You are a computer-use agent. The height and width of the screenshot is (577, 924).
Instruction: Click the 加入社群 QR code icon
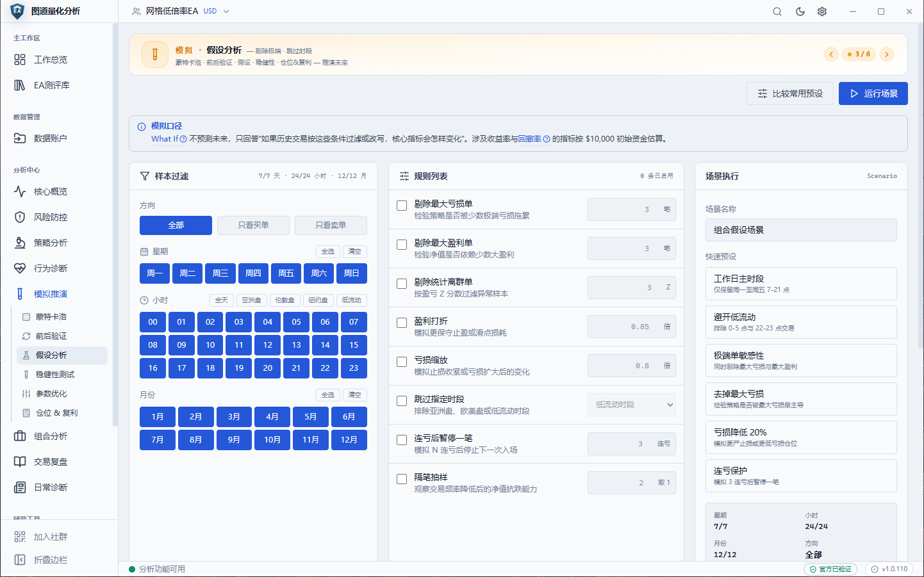tap(20, 537)
